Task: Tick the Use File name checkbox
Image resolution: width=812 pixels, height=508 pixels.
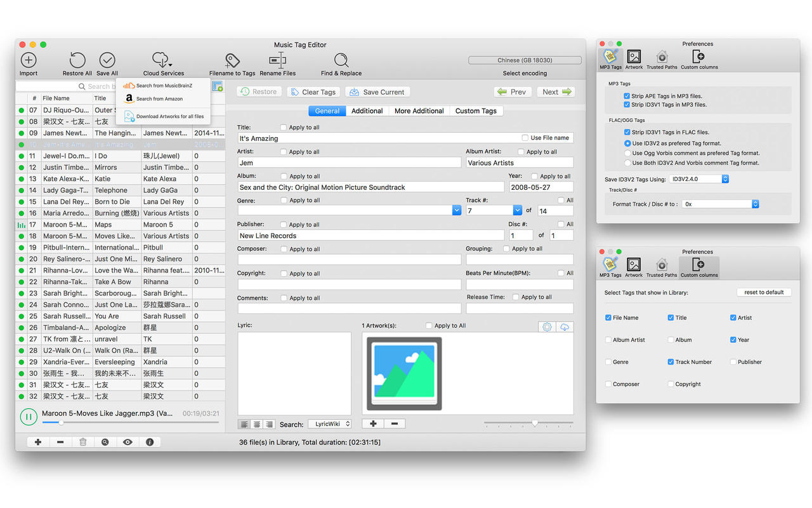Action: click(x=525, y=138)
